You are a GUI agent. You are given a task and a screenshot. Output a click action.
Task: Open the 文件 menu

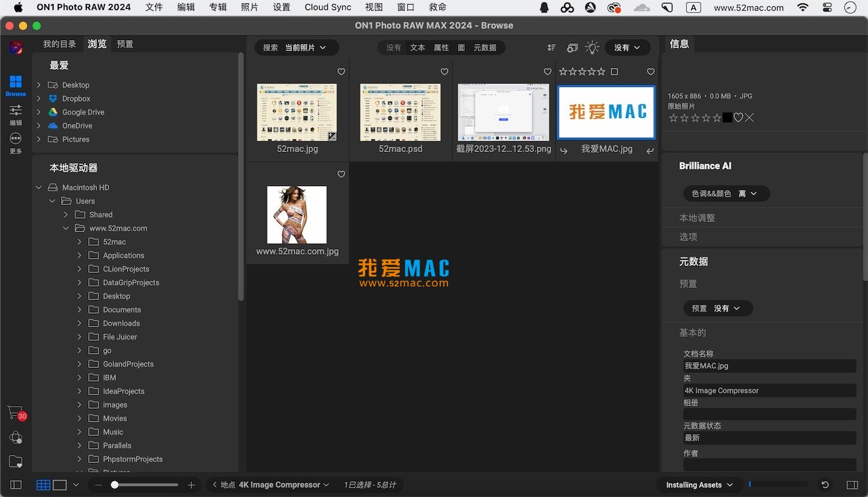point(154,7)
